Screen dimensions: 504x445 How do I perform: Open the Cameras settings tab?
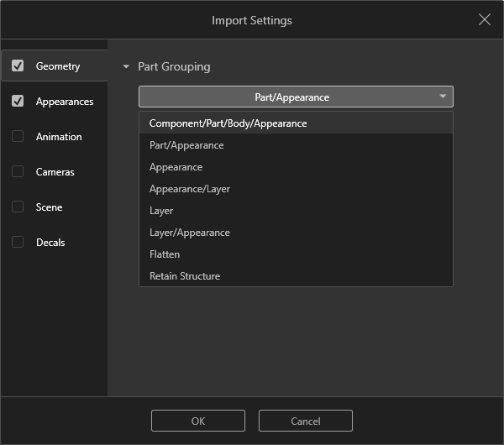point(55,172)
